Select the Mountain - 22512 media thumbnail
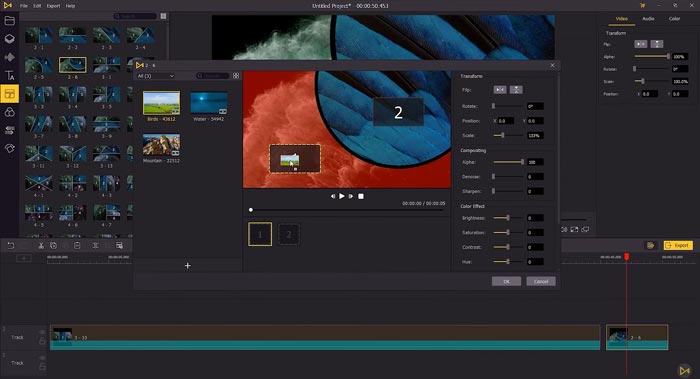 click(x=161, y=145)
